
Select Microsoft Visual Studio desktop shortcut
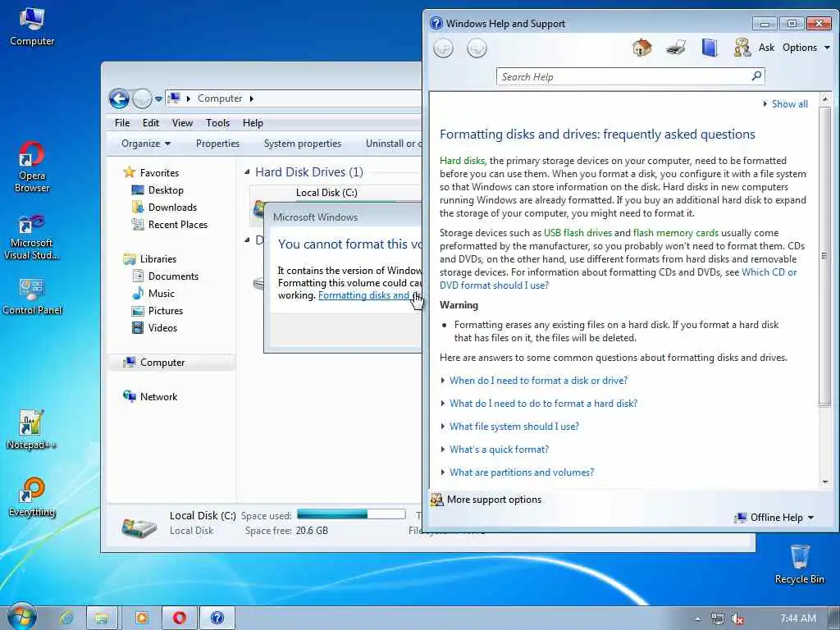tap(32, 237)
